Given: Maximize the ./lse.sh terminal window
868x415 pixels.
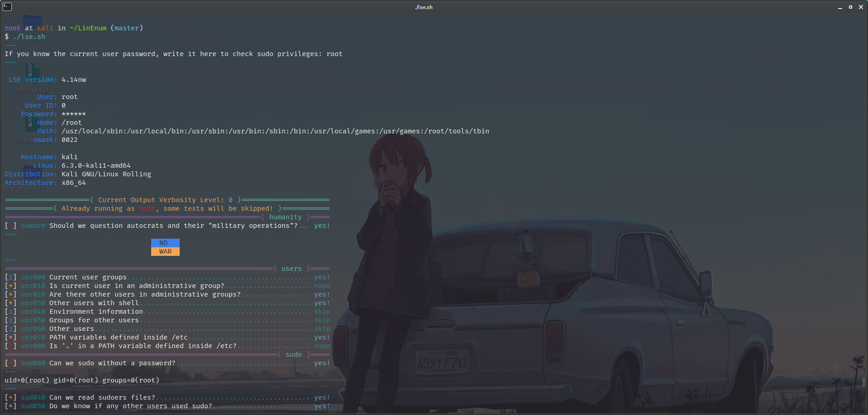Looking at the screenshot, I should (x=850, y=7).
